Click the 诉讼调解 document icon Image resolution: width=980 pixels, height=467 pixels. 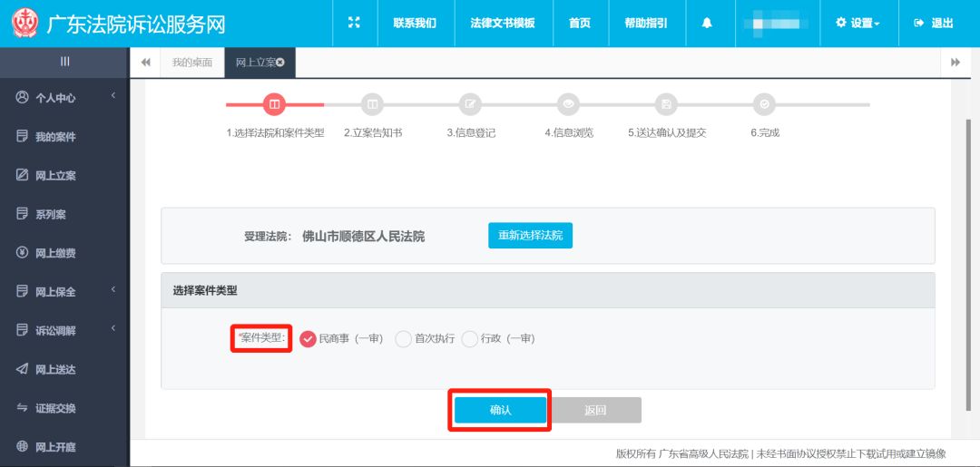23,330
